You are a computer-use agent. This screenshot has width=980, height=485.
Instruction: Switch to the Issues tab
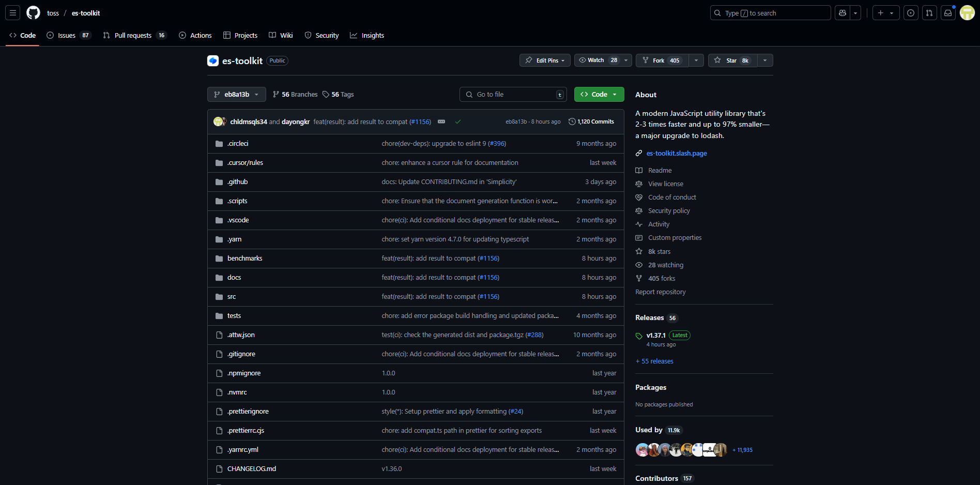point(67,36)
